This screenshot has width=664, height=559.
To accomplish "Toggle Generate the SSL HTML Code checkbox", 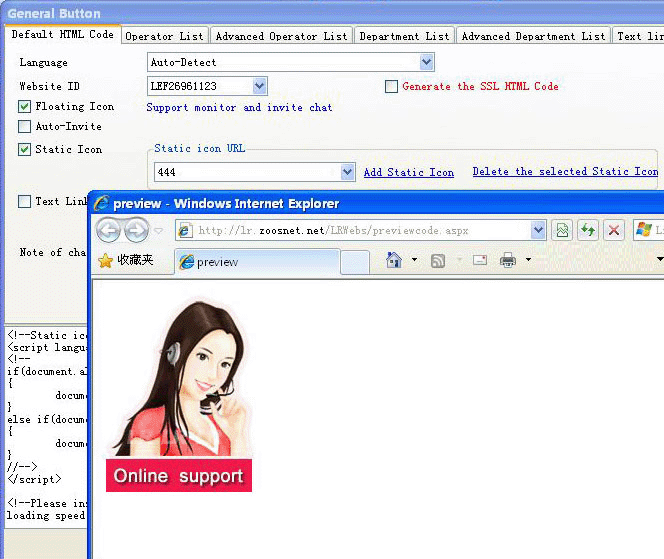I will click(x=391, y=86).
